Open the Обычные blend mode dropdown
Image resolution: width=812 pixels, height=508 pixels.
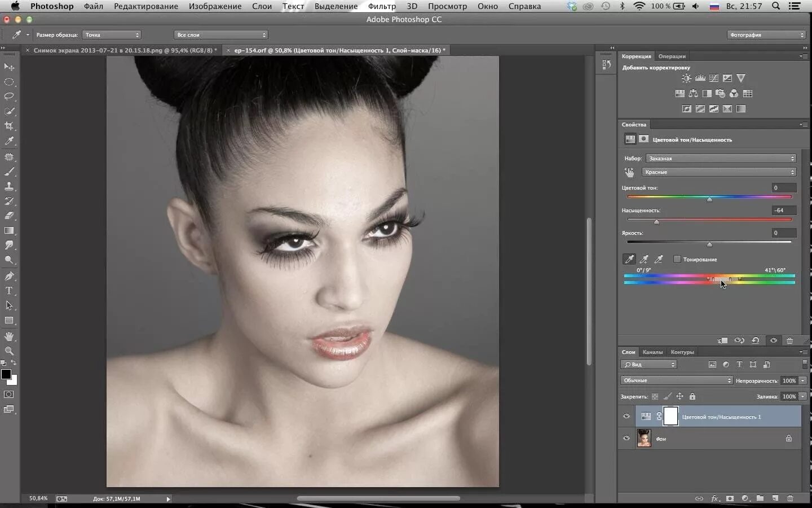[x=676, y=380]
